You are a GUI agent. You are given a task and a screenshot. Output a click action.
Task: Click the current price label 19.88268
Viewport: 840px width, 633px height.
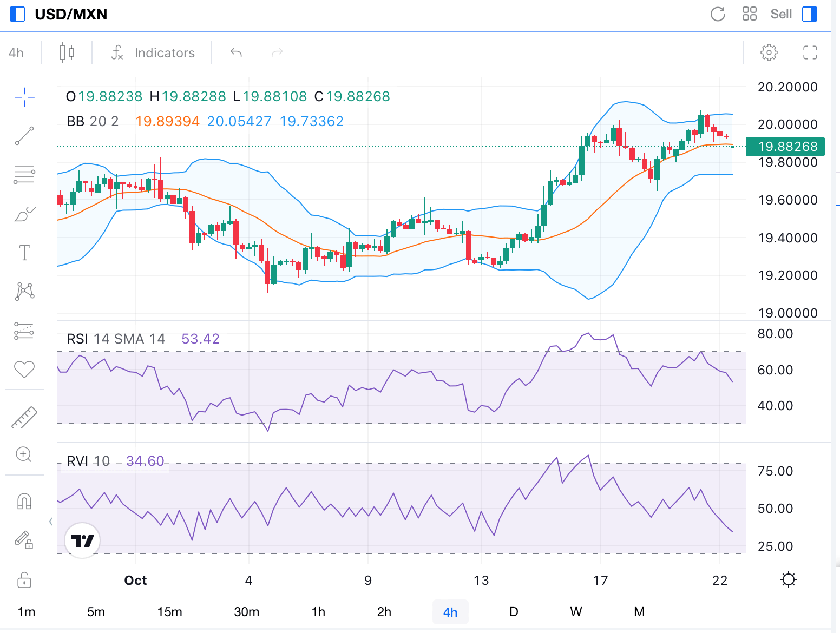[x=787, y=147]
